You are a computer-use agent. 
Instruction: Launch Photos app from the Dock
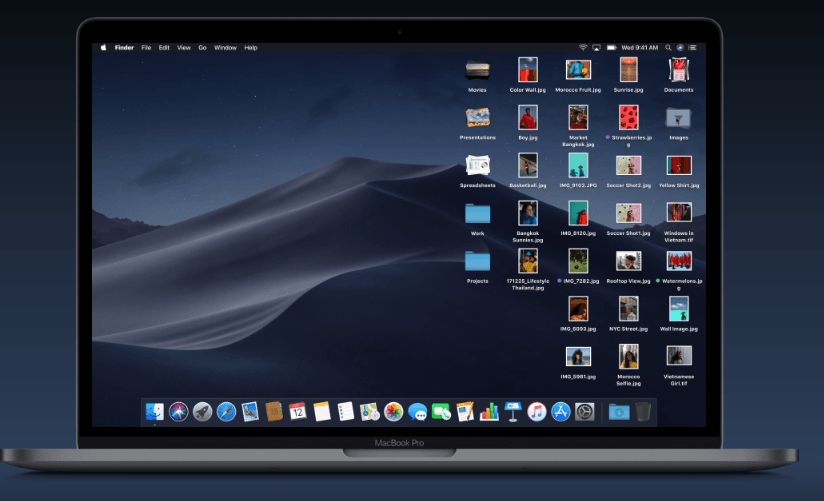(x=393, y=411)
